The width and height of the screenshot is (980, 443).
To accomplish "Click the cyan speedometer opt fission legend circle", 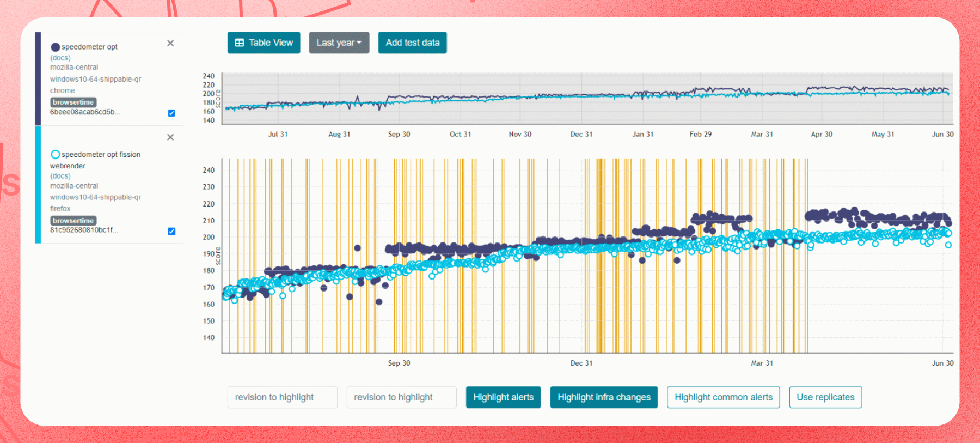I will pos(55,154).
